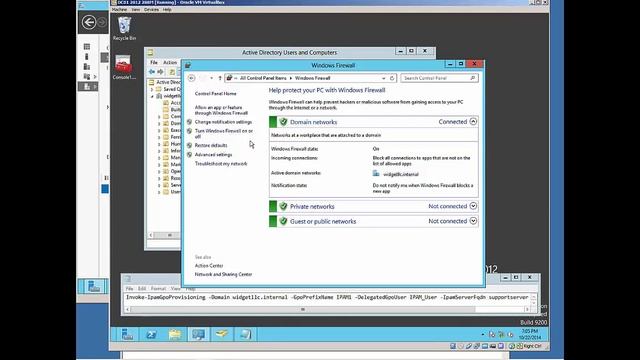The width and height of the screenshot is (640, 360).
Task: Open Change notification settings
Action: pos(223,122)
